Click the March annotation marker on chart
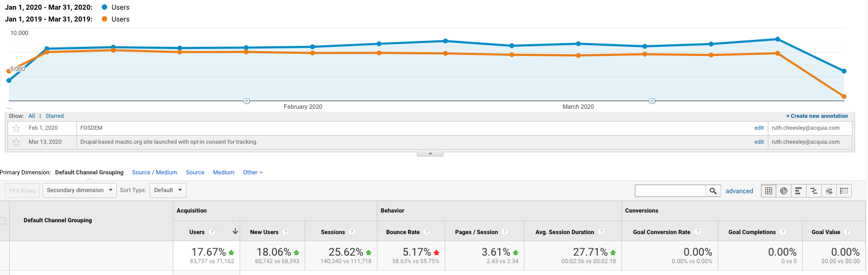 coord(652,101)
